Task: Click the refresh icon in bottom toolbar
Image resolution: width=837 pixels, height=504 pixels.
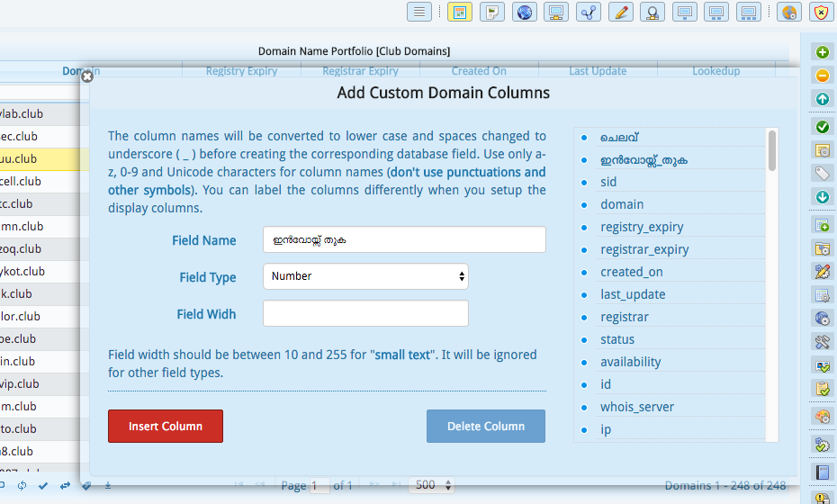Action: (22, 485)
